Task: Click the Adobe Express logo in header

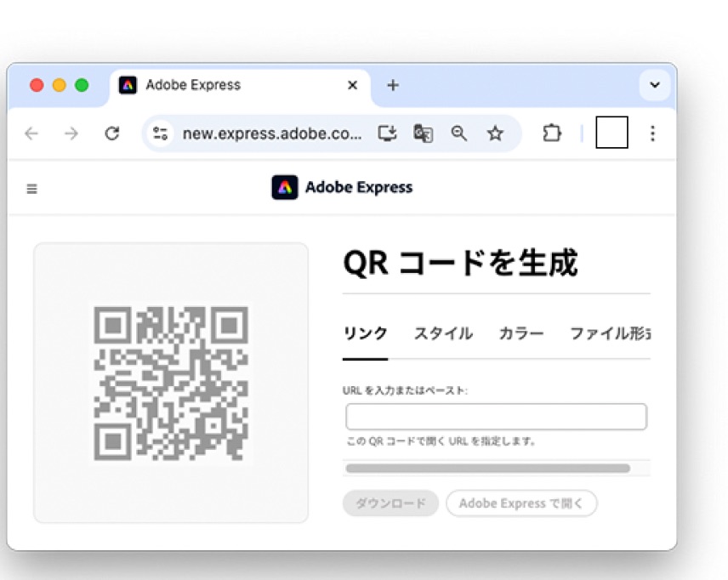Action: 342,188
